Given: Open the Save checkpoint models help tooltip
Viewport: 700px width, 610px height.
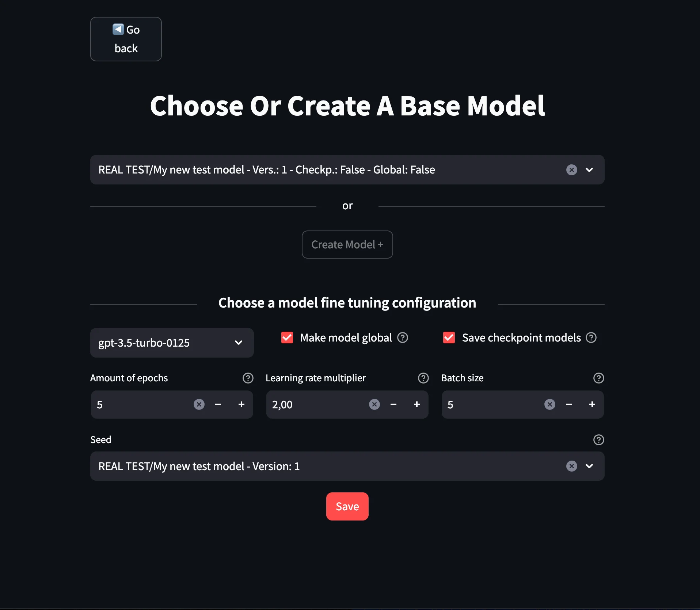Looking at the screenshot, I should [591, 338].
